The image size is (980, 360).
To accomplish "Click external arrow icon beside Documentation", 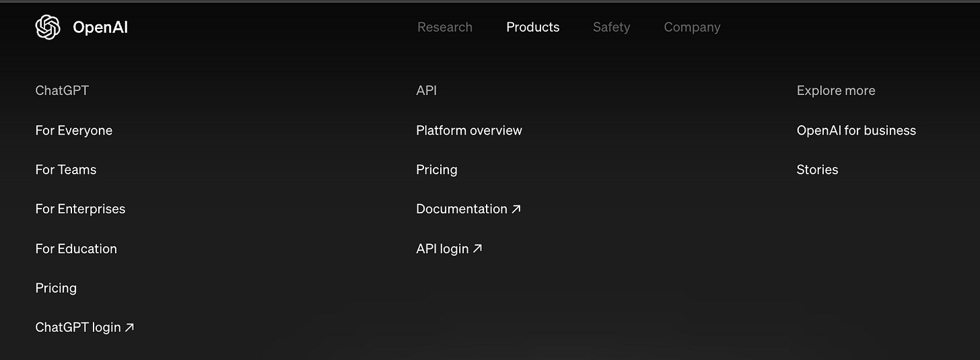I will click(x=516, y=209).
